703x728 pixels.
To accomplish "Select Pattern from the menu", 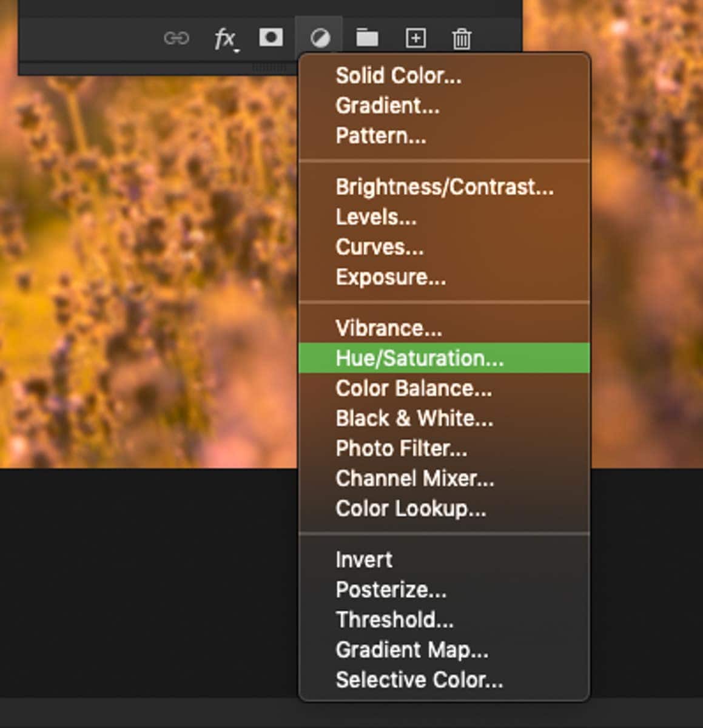I will pos(444,135).
